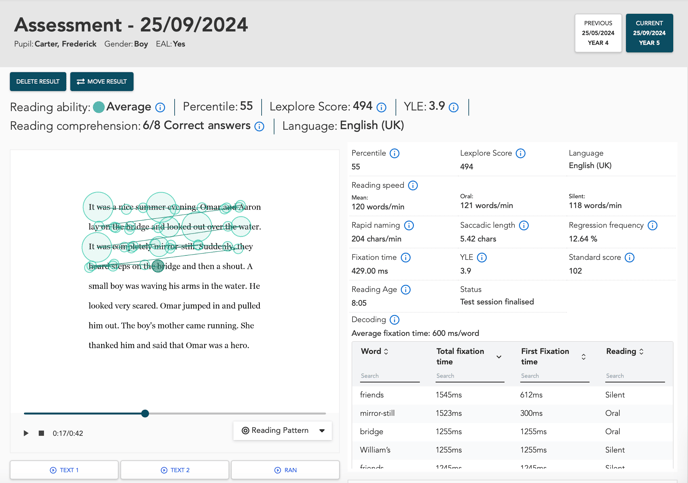Click 'Test session finalised' status text

[x=497, y=302]
